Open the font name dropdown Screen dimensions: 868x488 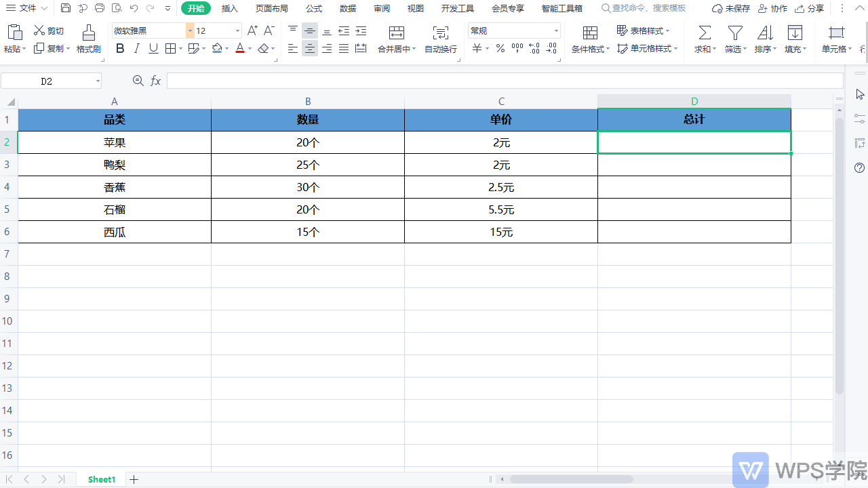pyautogui.click(x=189, y=30)
